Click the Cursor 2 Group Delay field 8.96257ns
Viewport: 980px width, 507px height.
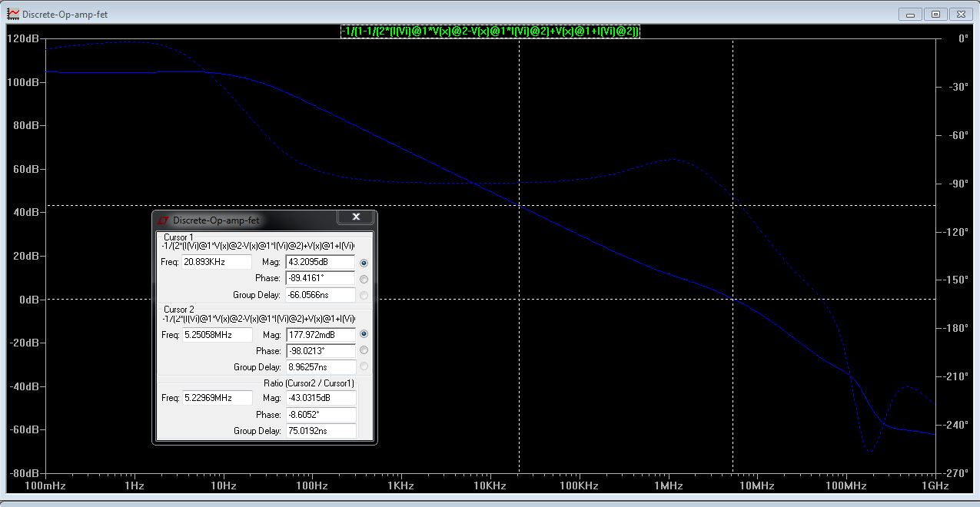pos(320,367)
